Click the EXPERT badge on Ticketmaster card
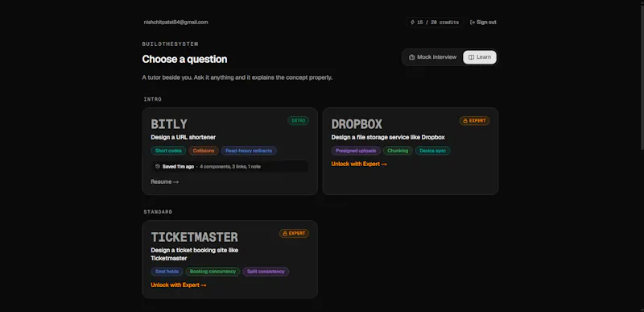644x312 pixels. (294, 234)
